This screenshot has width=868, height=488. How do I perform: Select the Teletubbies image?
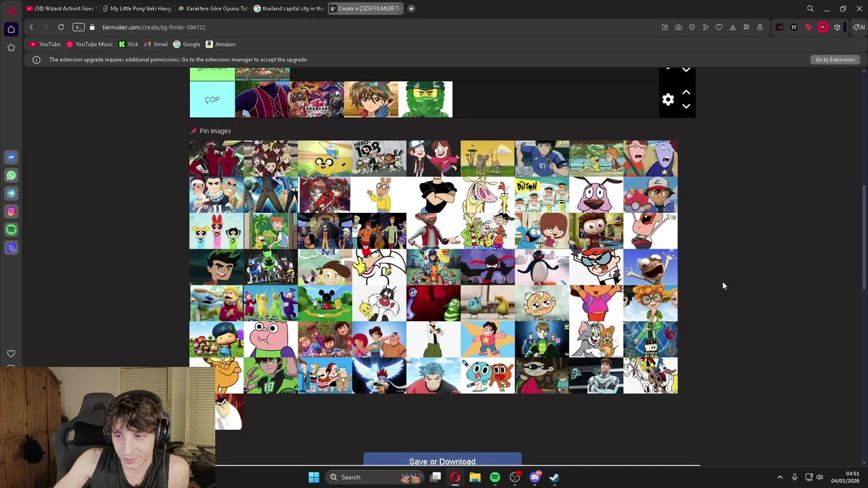(x=271, y=303)
